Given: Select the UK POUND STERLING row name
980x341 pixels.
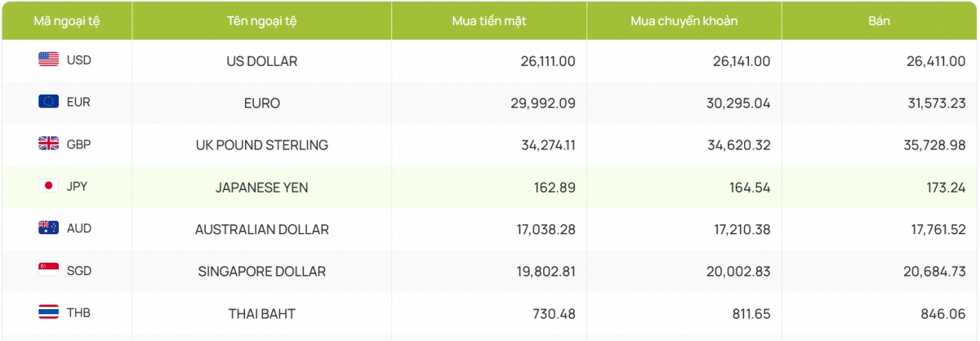Looking at the screenshot, I should (x=261, y=145).
